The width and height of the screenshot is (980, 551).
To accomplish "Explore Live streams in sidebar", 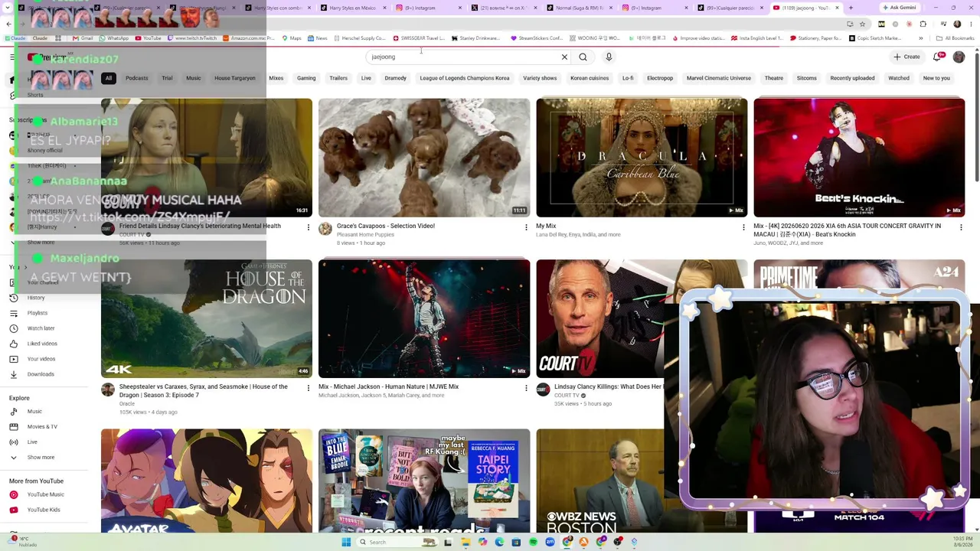I will [32, 442].
